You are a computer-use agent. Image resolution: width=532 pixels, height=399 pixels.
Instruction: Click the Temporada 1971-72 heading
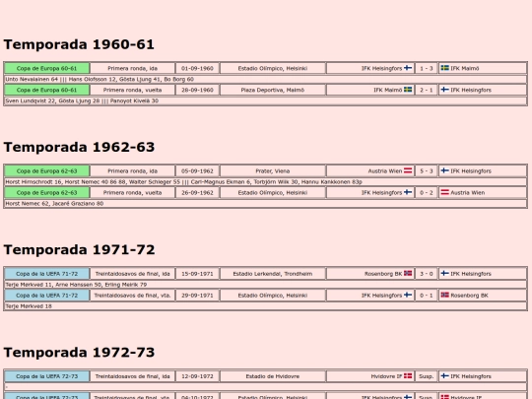(79, 249)
